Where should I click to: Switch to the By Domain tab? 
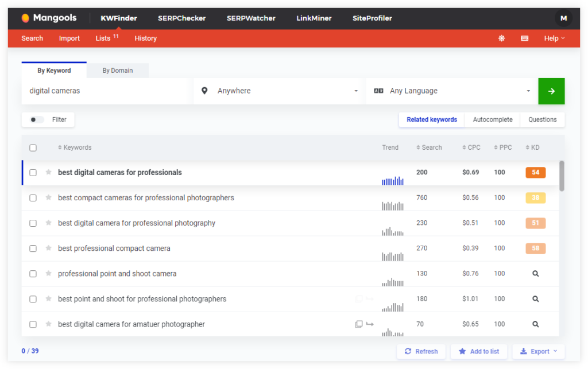[117, 70]
